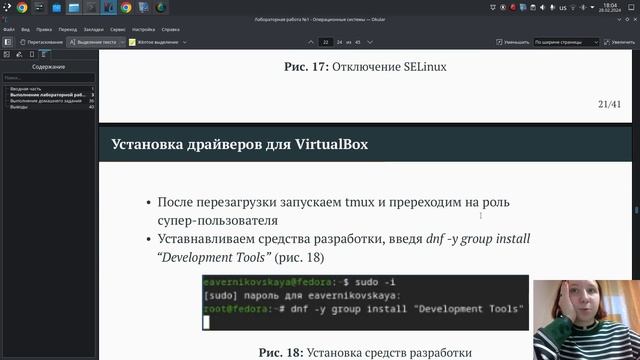Click the contents search field

(49, 78)
